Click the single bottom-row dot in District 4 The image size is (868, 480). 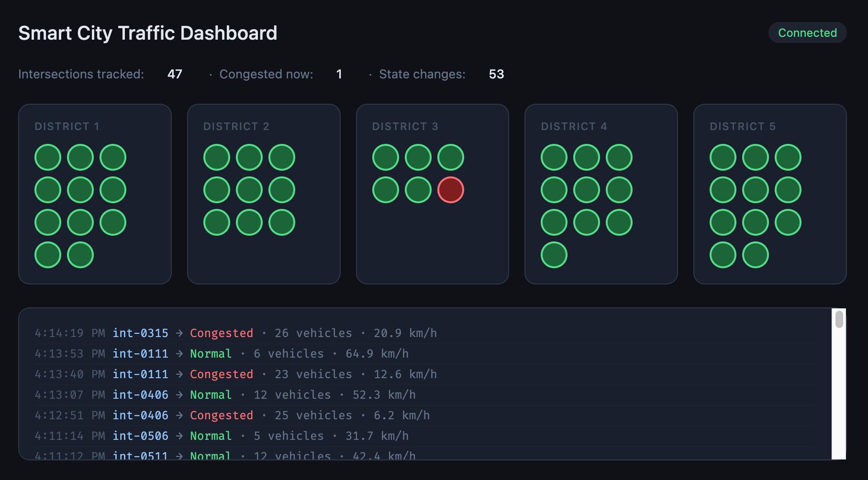554,255
